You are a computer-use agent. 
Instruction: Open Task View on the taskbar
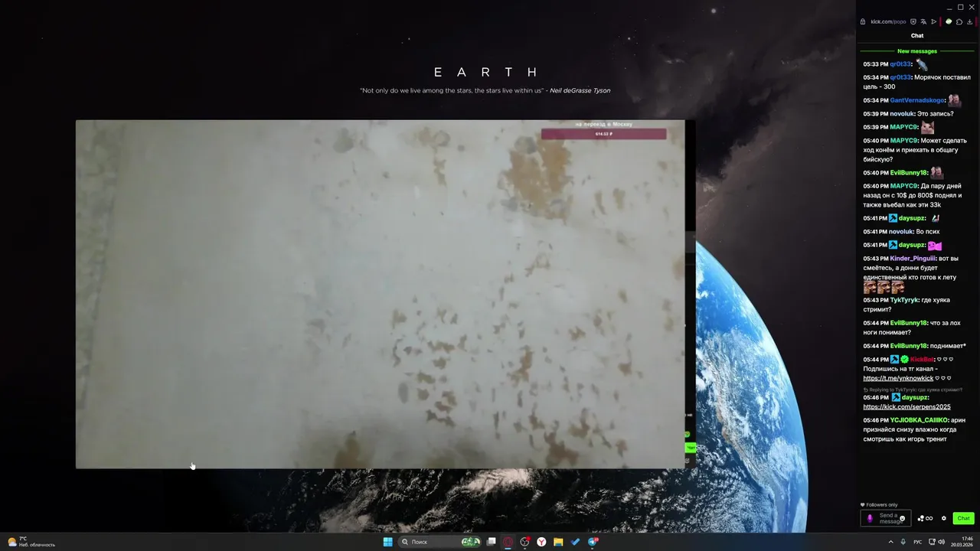point(491,542)
